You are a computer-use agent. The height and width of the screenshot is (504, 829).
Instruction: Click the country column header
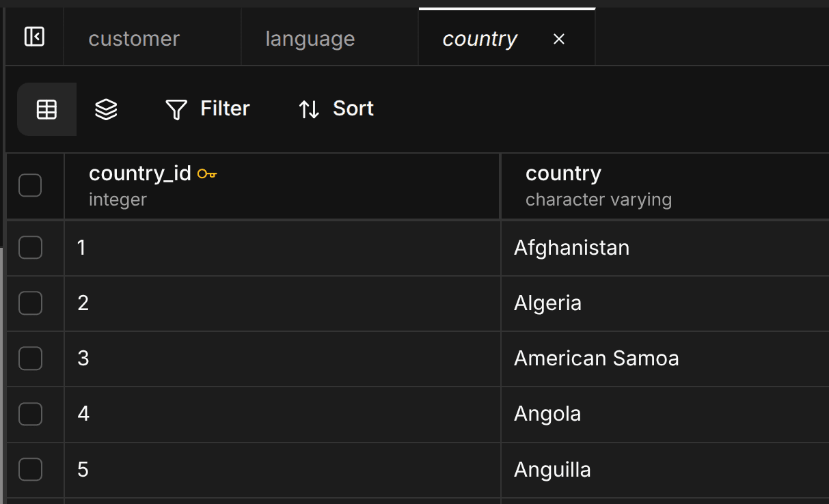click(563, 174)
